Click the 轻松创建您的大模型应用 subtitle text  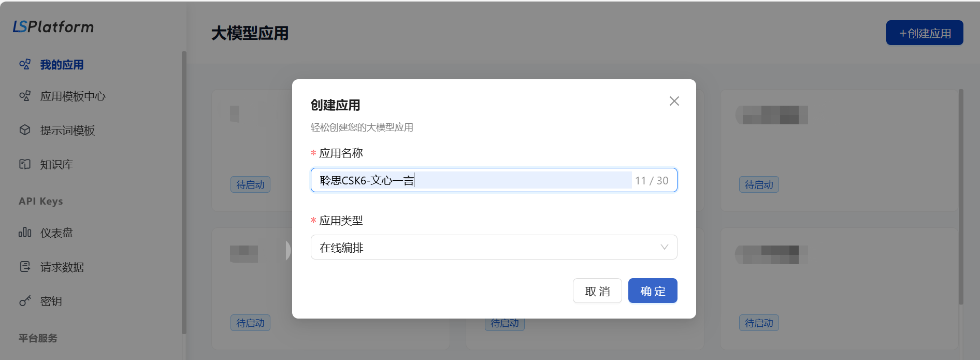(x=362, y=127)
